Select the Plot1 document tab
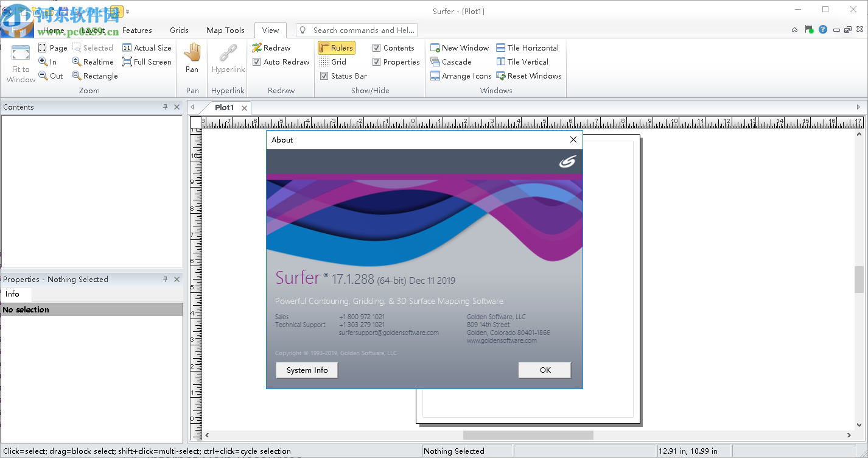The image size is (868, 458). click(225, 107)
